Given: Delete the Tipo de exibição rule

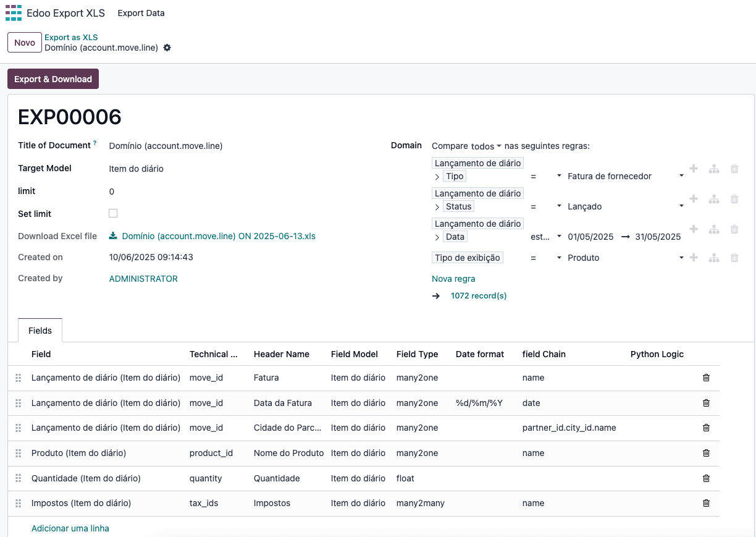Looking at the screenshot, I should (734, 257).
